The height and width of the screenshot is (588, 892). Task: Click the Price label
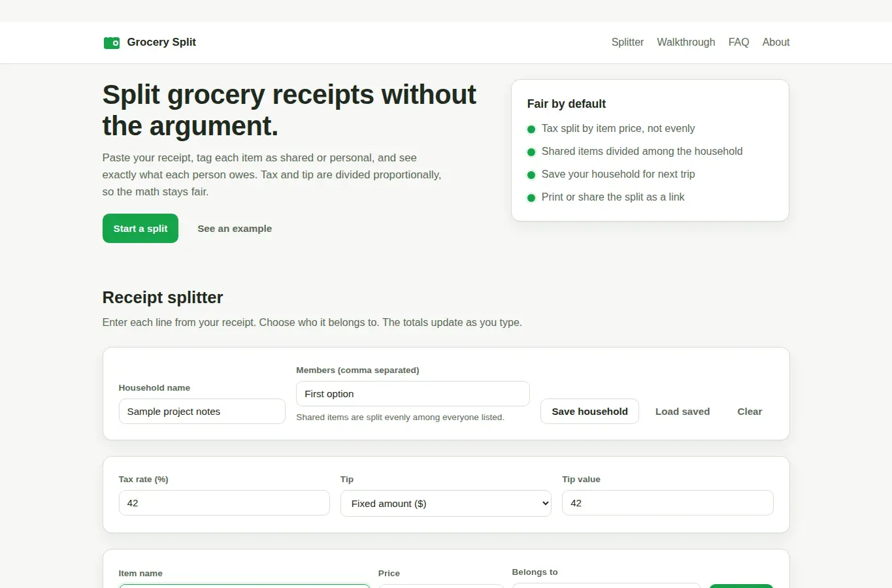[x=389, y=574]
